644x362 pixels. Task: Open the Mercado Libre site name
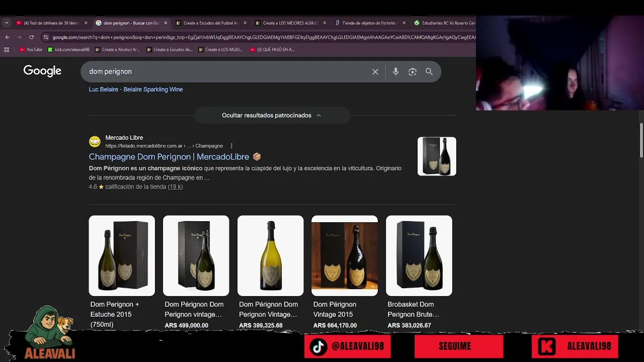[124, 138]
